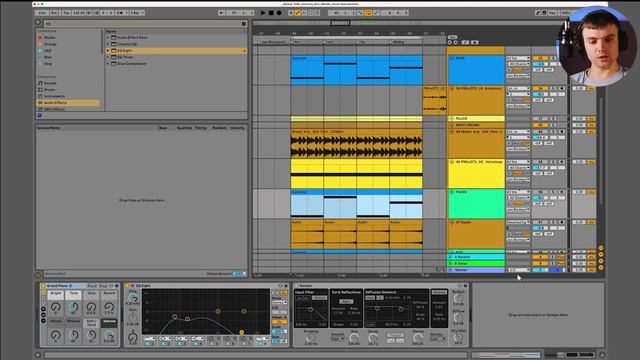Screen dimensions: 640x360
Task: Open the Reverb Smooth dropdown
Action: coord(338,339)
